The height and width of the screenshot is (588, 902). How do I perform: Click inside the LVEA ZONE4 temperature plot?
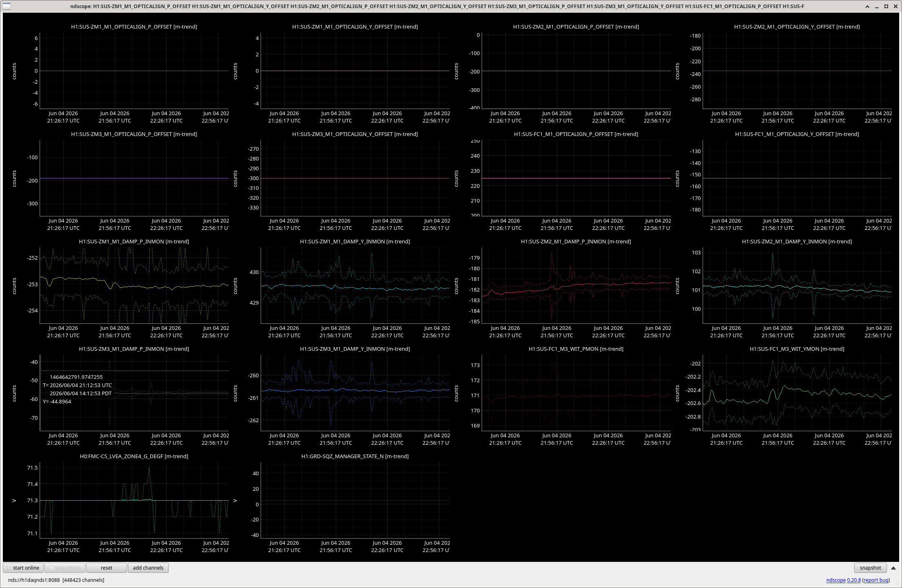pyautogui.click(x=134, y=500)
